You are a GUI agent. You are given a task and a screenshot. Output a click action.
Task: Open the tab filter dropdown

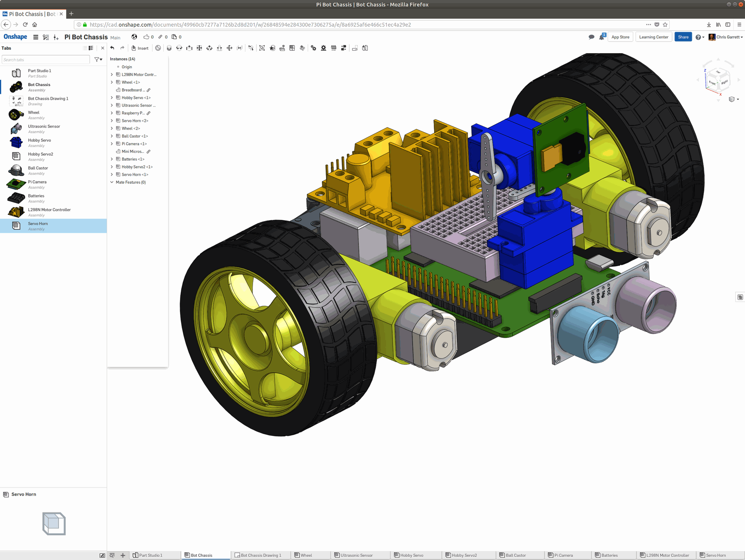tap(98, 60)
